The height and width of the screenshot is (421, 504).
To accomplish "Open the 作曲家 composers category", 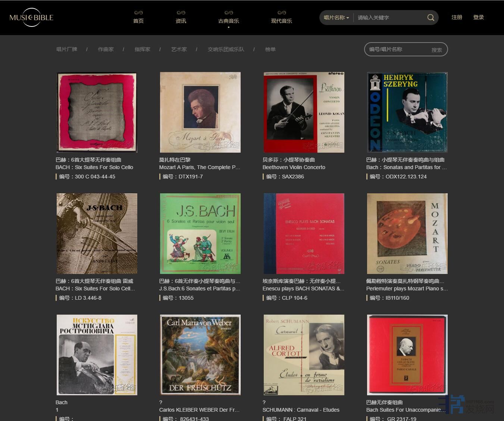I will pos(106,49).
